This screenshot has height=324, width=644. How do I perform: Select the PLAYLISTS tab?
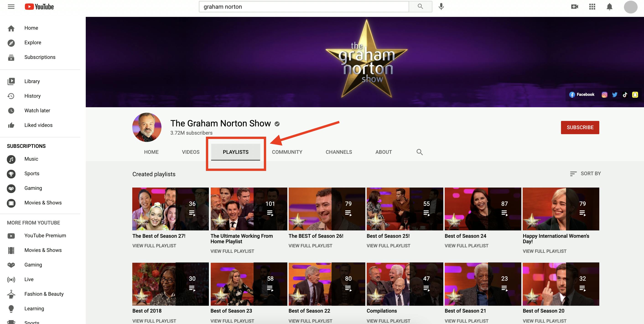click(x=236, y=152)
